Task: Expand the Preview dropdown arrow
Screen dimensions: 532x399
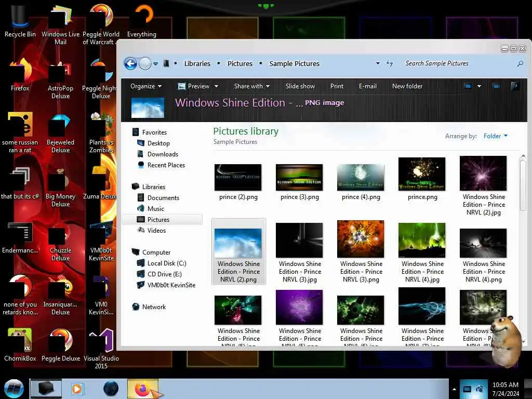Action: point(216,86)
